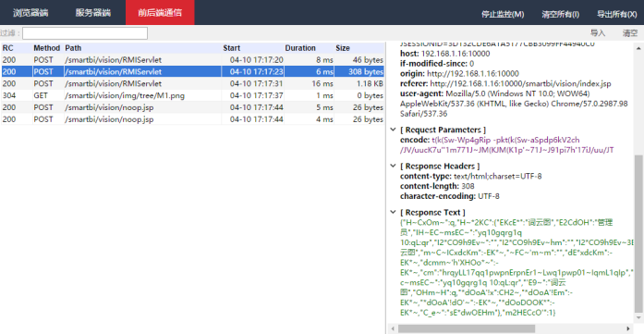644x334 pixels.
Task: Click the encode parameter value
Action: coord(507,145)
